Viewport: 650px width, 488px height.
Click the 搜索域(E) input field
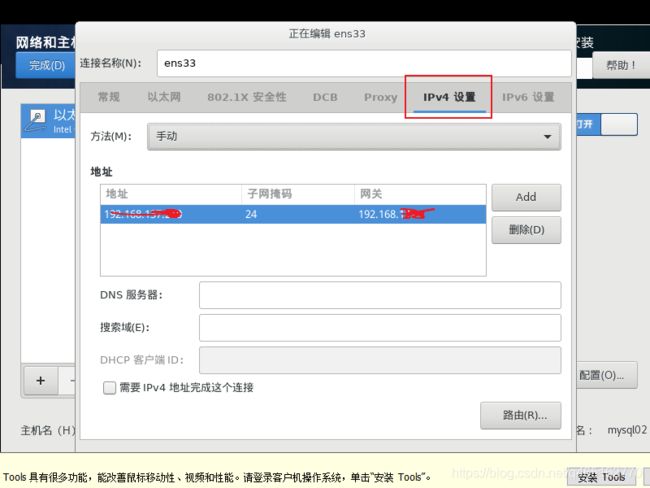tap(380, 328)
